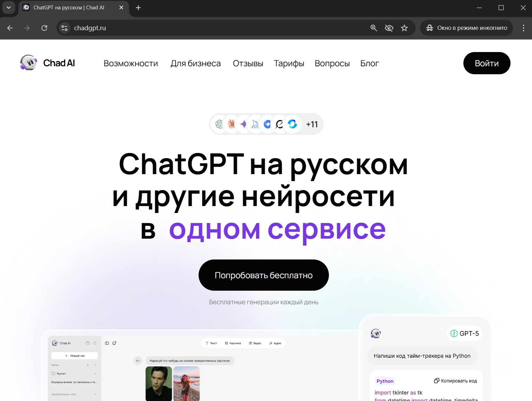Viewport: 532px width, 401px height.
Task: Open the tab search dropdown arrow
Action: tap(9, 8)
